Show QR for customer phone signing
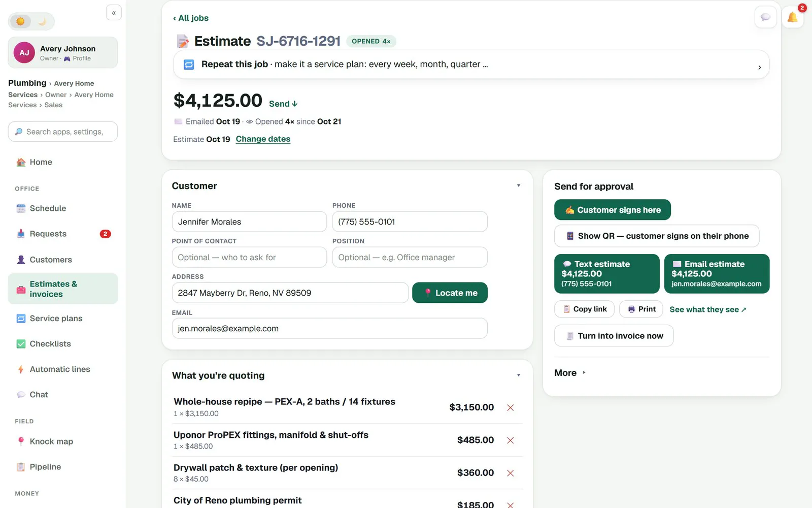Image resolution: width=812 pixels, height=508 pixels. (x=657, y=236)
